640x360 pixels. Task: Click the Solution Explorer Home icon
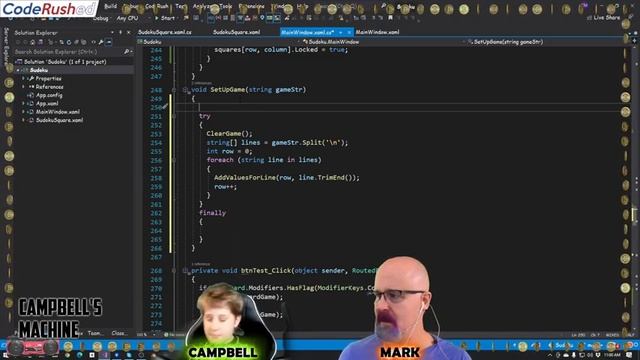pyautogui.click(x=33, y=42)
